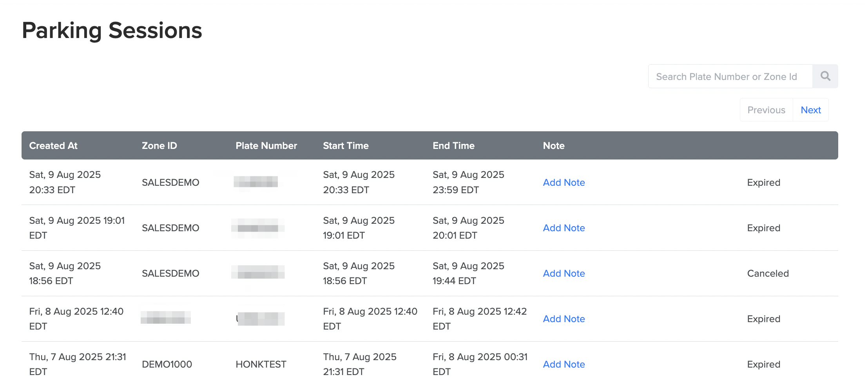Click the DEMO1000 zone ID cell
The image size is (868, 386).
[167, 364]
